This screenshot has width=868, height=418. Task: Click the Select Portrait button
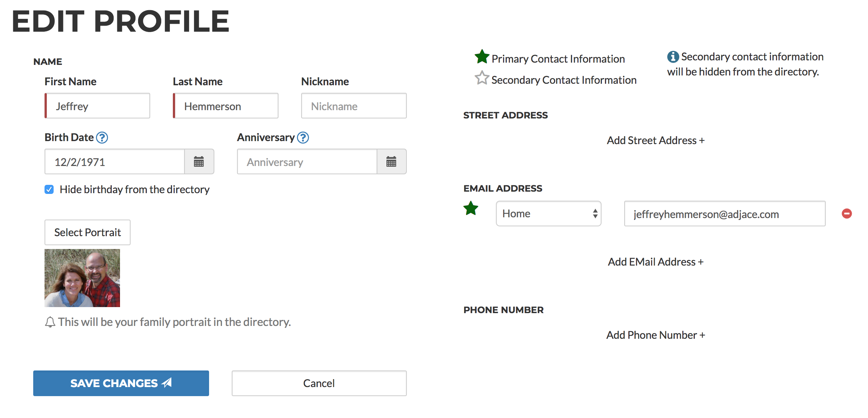(87, 232)
